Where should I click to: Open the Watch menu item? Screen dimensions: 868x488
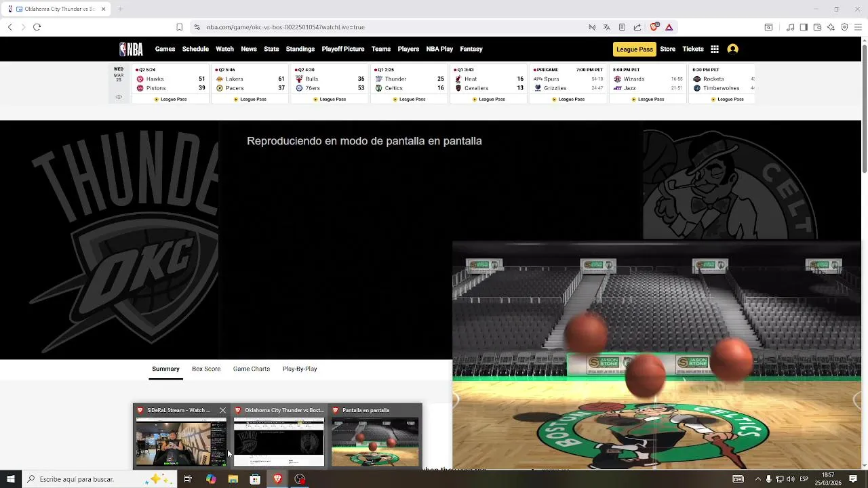(x=224, y=49)
